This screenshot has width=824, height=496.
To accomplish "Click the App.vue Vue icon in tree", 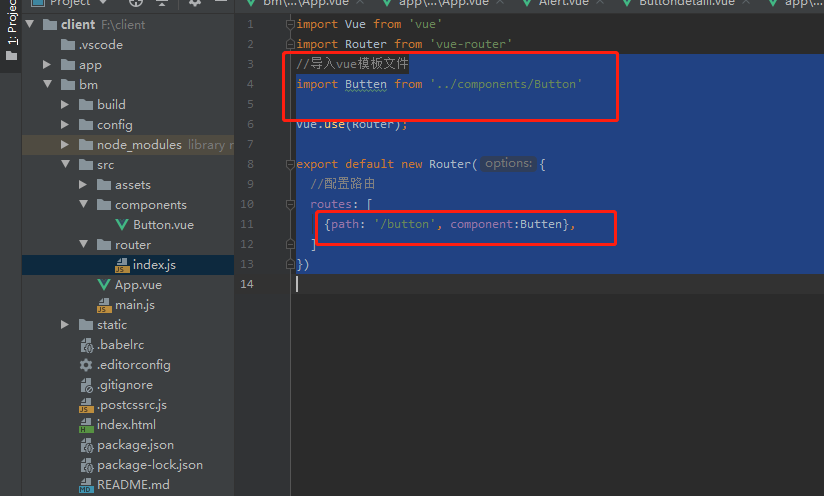I will pyautogui.click(x=104, y=285).
